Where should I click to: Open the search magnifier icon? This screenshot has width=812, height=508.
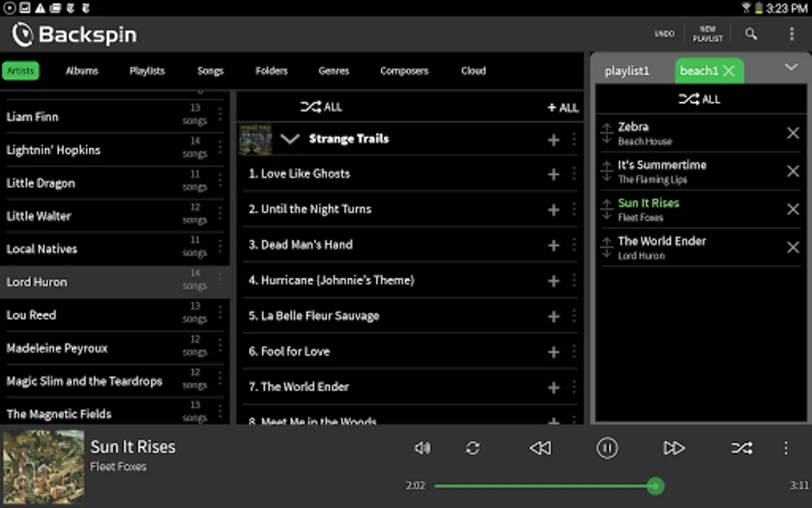click(x=751, y=34)
